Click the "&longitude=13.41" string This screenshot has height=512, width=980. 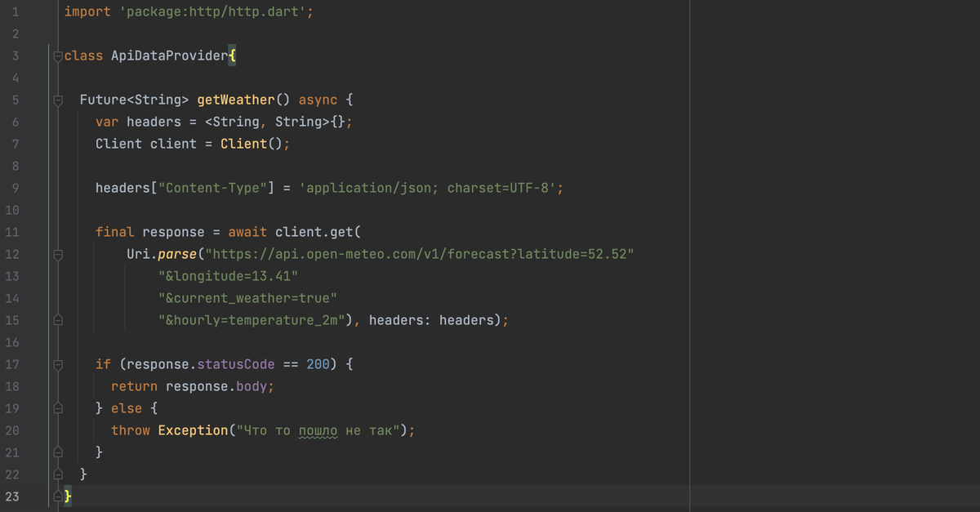pos(228,276)
